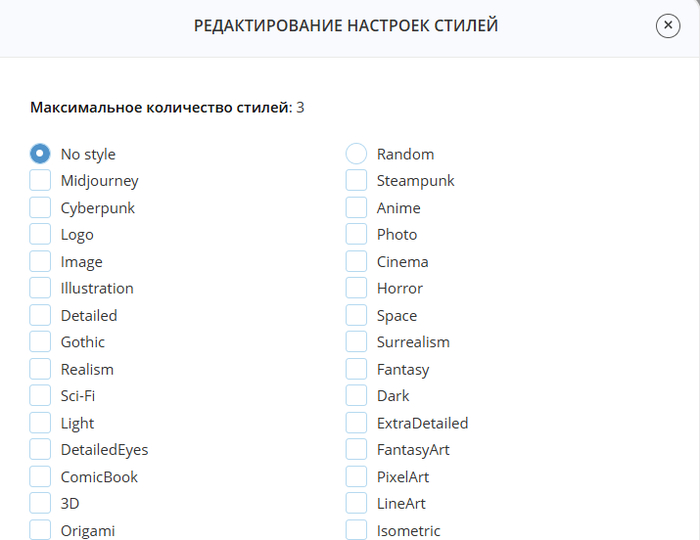Toggle the Photo style checkbox
700x540 pixels.
click(x=356, y=234)
